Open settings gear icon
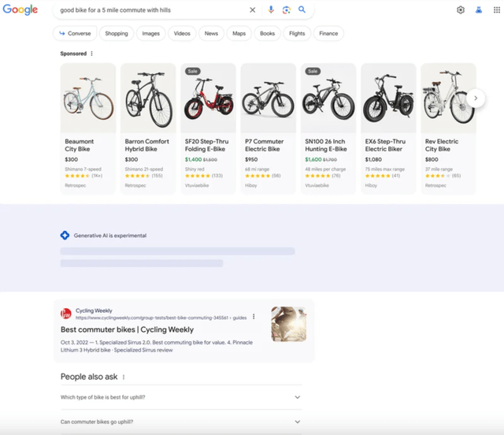 pyautogui.click(x=461, y=10)
